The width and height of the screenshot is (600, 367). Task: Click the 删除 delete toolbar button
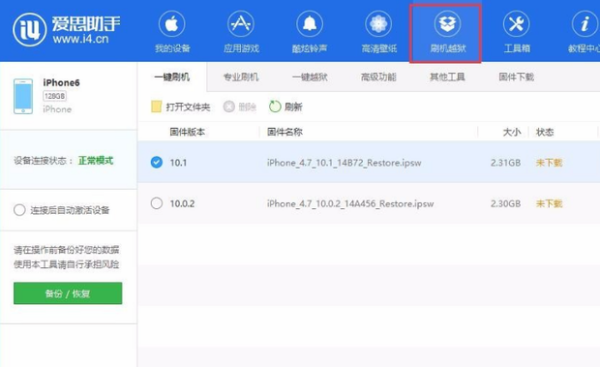coord(240,107)
